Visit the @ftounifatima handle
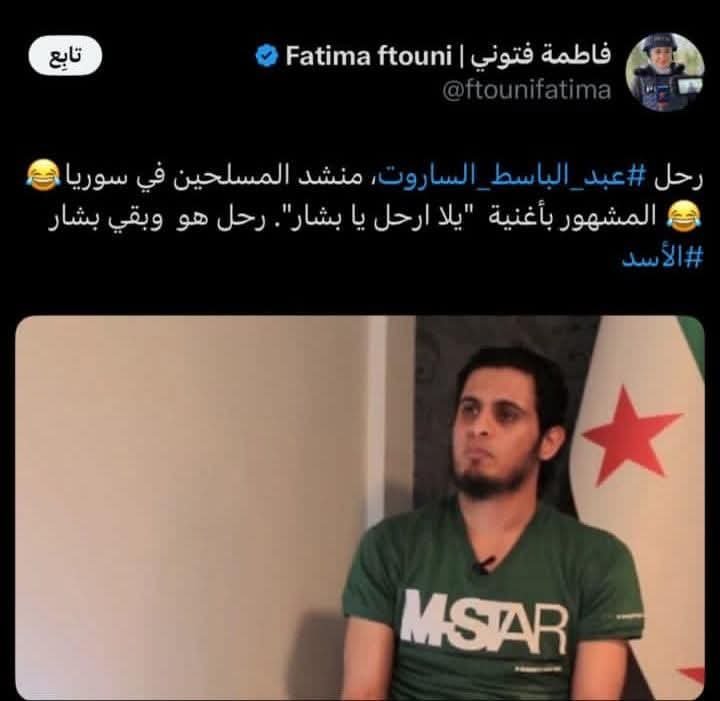Screen dimensions: 720x701 pos(527,90)
